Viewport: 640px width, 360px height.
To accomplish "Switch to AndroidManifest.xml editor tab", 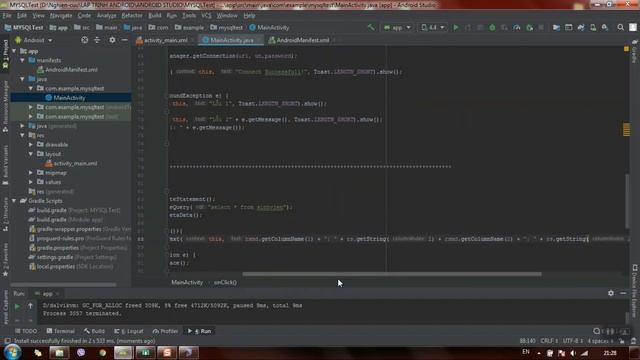I will click(301, 40).
